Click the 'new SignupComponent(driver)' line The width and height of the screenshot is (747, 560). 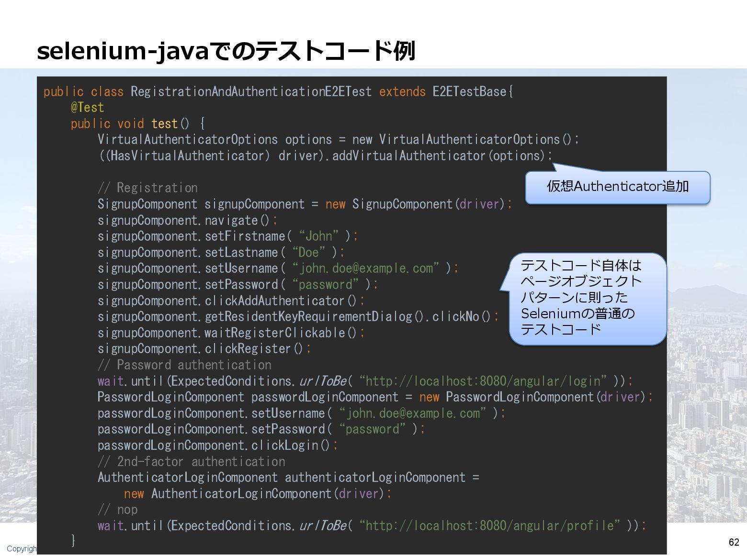tap(305, 204)
